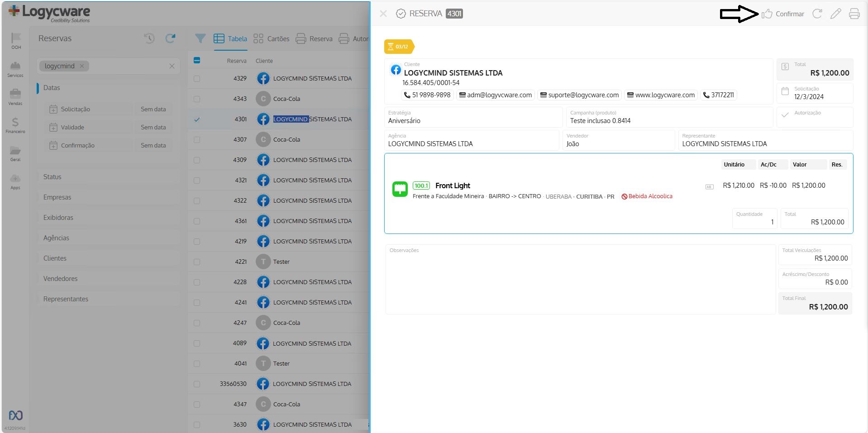This screenshot has width=868, height=433.
Task: Click the Confirmar thumbs-up button
Action: (x=783, y=14)
